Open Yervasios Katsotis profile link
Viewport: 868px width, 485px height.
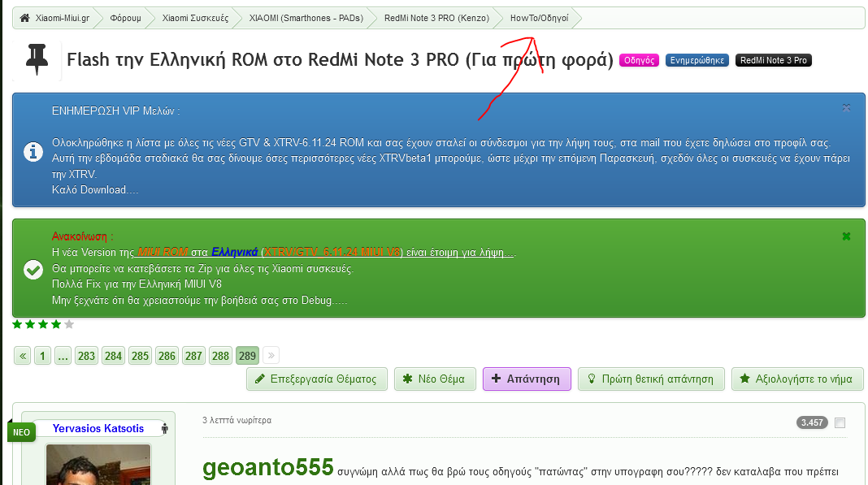point(98,428)
